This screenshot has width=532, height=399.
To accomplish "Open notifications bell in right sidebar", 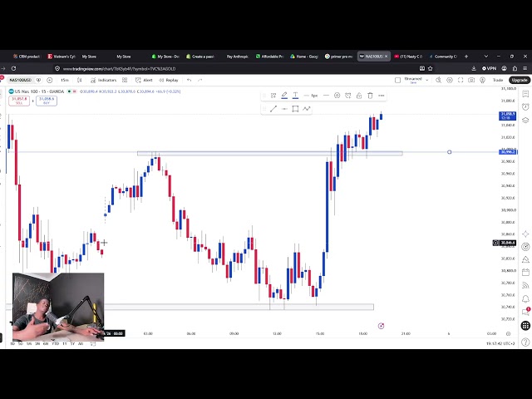I will [x=525, y=298].
